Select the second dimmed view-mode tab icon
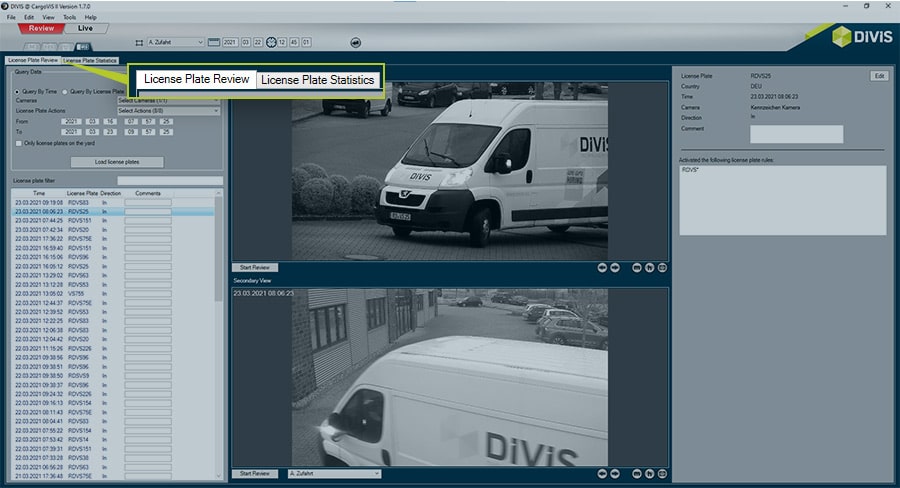Image resolution: width=900 pixels, height=488 pixels. 49,47
